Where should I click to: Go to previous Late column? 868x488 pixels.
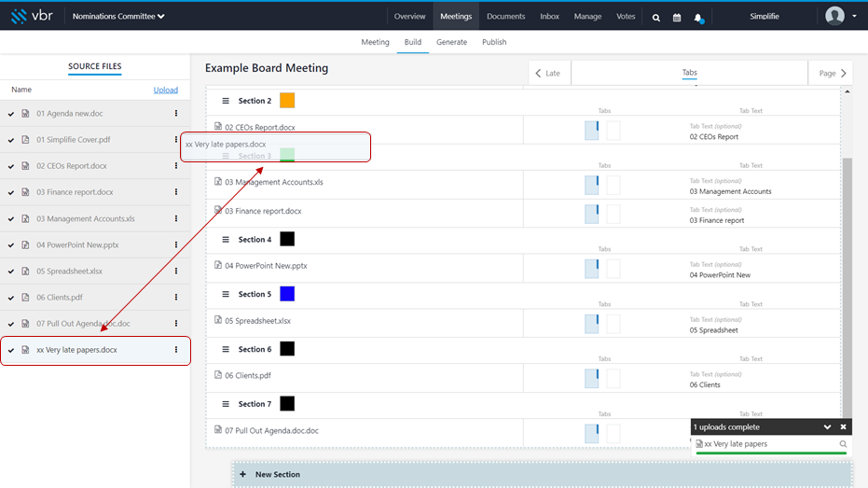point(547,73)
